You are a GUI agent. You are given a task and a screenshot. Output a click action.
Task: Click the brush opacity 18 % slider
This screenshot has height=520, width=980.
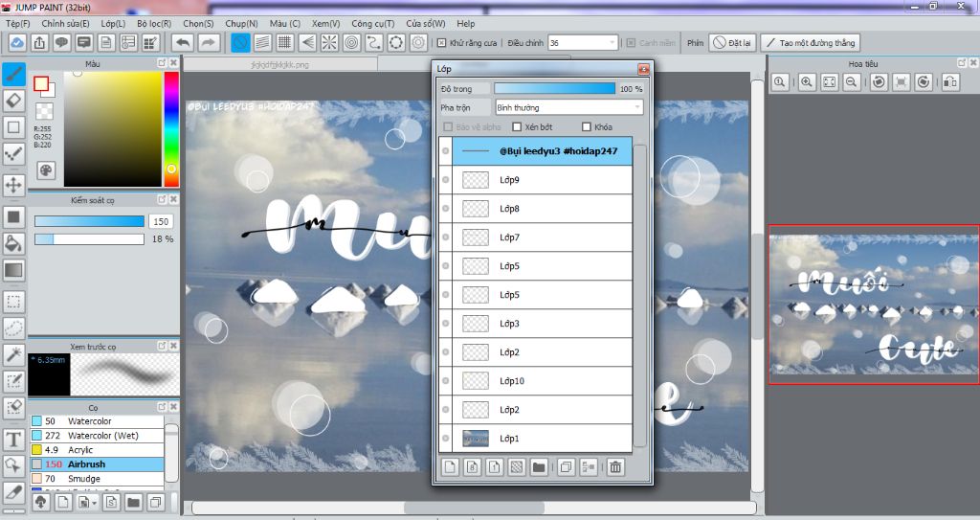click(x=89, y=239)
